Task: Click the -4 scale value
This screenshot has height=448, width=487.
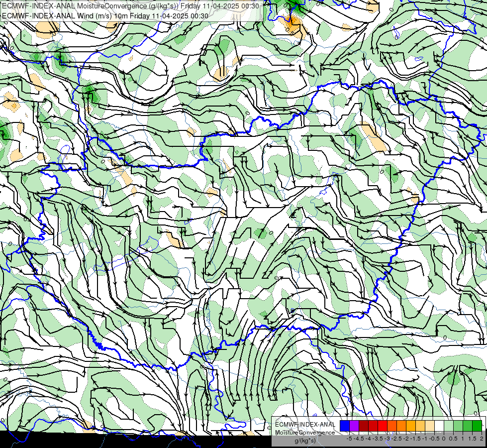Action: tap(368, 439)
